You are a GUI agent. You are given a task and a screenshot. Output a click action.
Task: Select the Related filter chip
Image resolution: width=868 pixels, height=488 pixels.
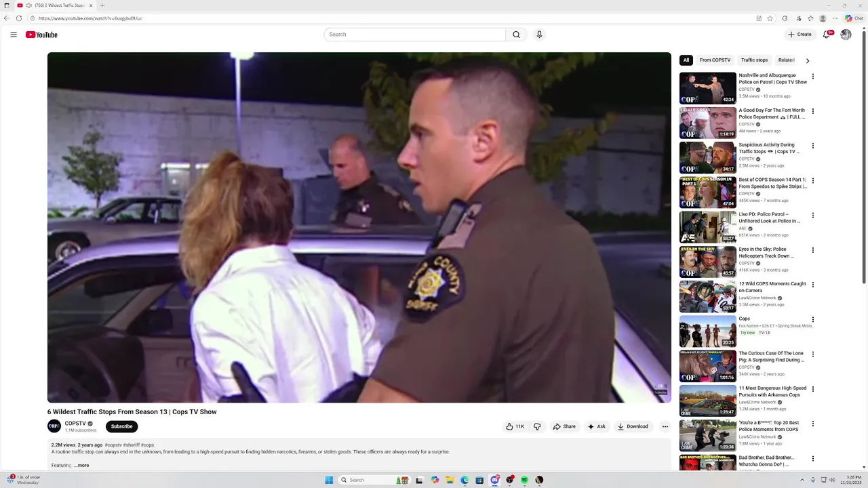point(787,60)
